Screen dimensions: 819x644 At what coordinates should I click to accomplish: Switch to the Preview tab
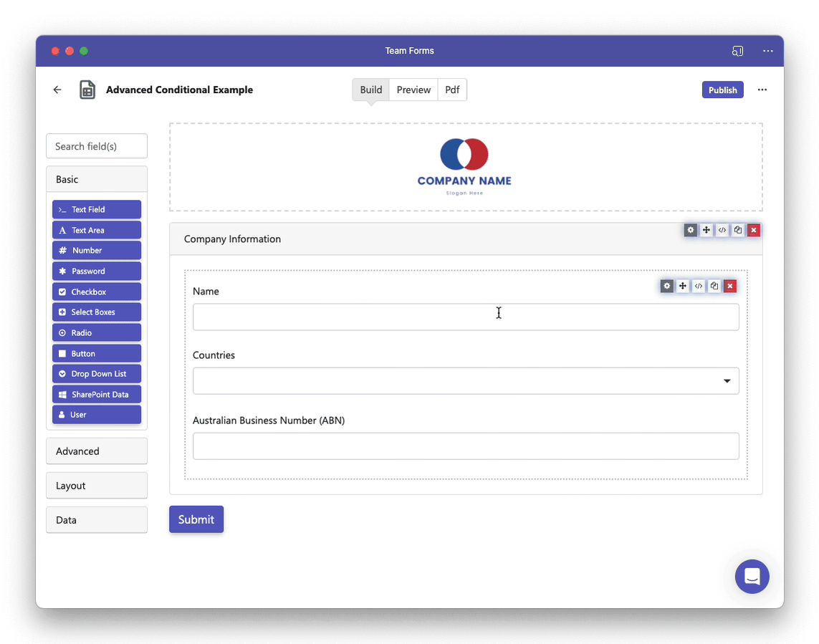(x=413, y=90)
